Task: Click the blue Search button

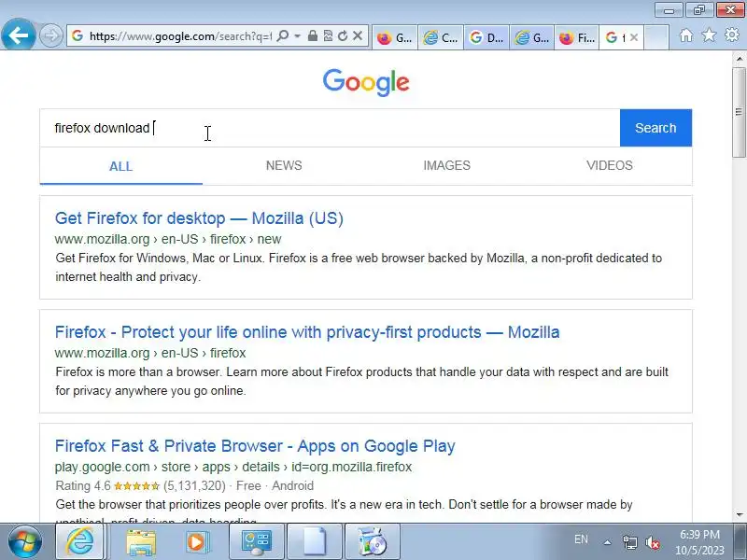Action: click(x=655, y=128)
